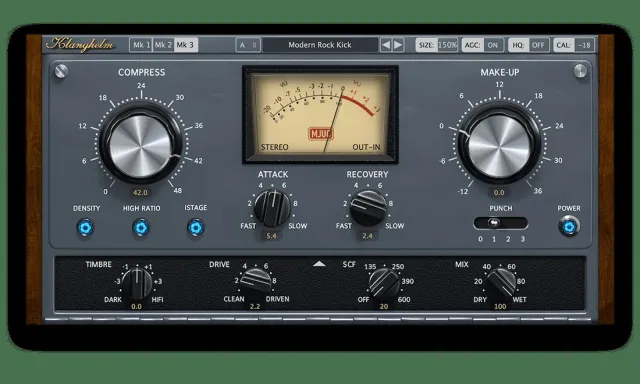Toggle the DENSITY blue light button
This screenshot has height=384, width=640.
(x=86, y=227)
